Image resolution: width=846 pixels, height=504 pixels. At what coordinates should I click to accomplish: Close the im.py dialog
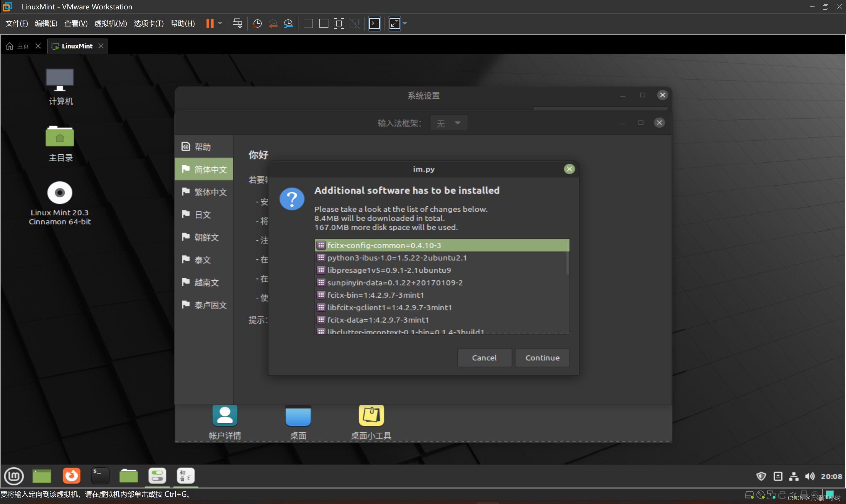(x=569, y=169)
